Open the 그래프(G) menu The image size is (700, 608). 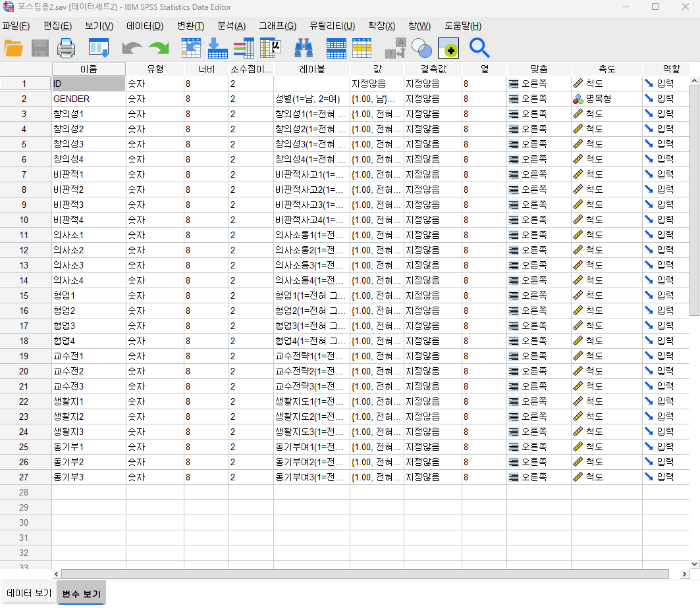click(x=278, y=26)
